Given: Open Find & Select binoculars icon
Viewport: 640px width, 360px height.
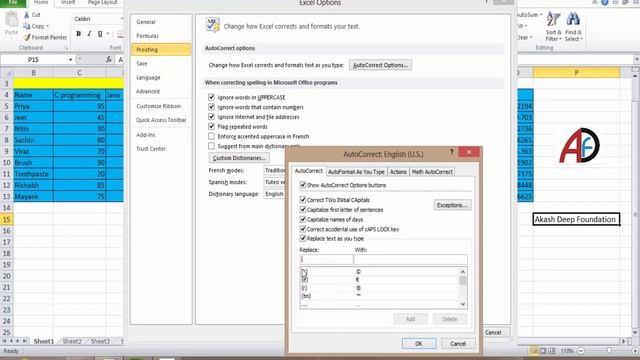Looking at the screenshot, I should (573, 19).
